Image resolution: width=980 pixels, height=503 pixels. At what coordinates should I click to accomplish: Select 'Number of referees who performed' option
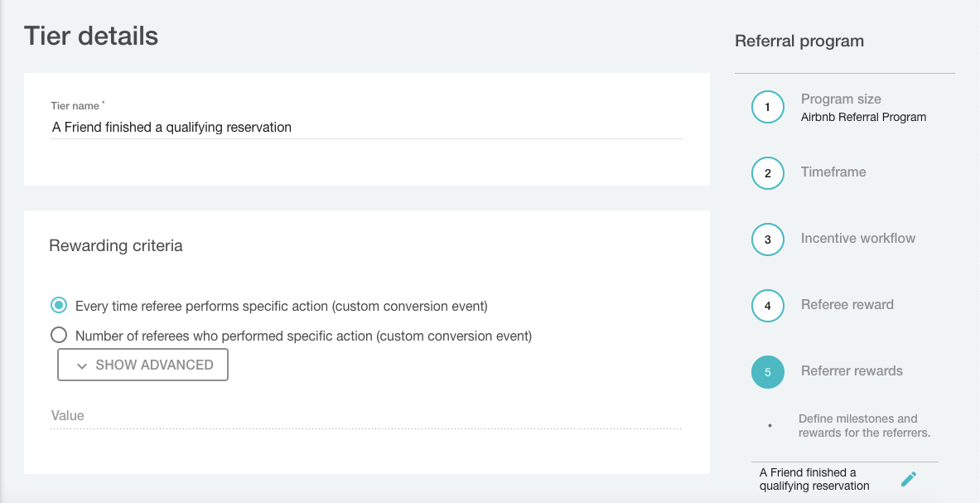point(59,336)
